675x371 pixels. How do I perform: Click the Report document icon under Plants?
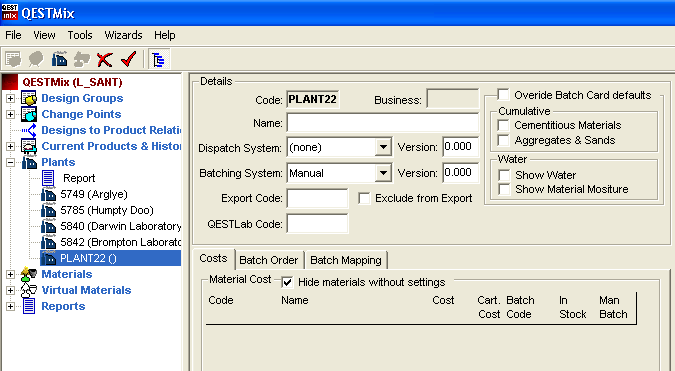[48, 178]
